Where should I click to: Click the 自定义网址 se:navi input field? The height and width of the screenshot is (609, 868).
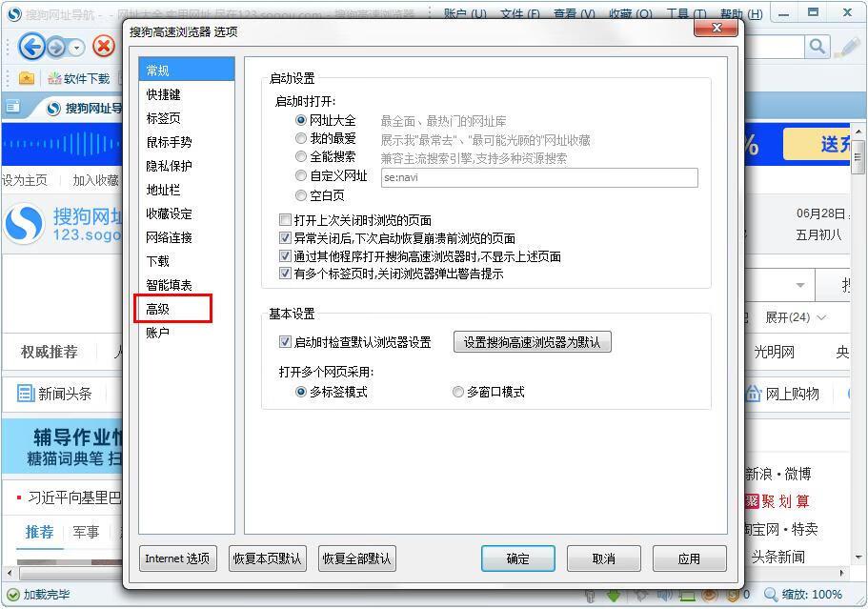coord(539,177)
